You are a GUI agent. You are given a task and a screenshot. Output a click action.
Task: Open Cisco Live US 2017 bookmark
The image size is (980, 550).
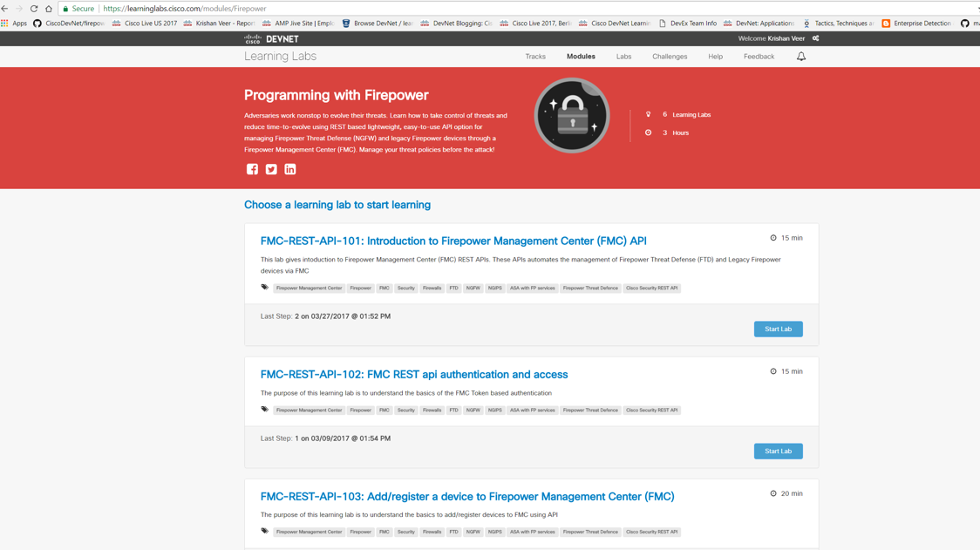pos(145,24)
